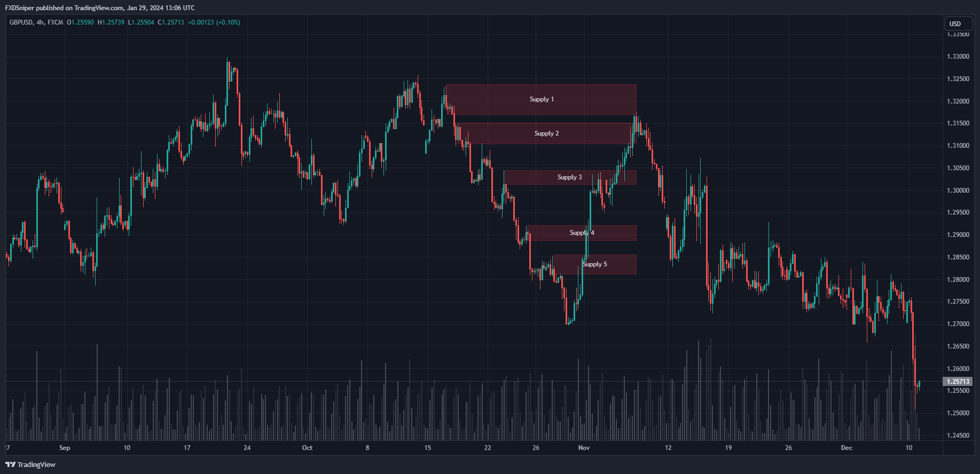Click the TradingView logo icon
The image size is (980, 474).
(10, 464)
